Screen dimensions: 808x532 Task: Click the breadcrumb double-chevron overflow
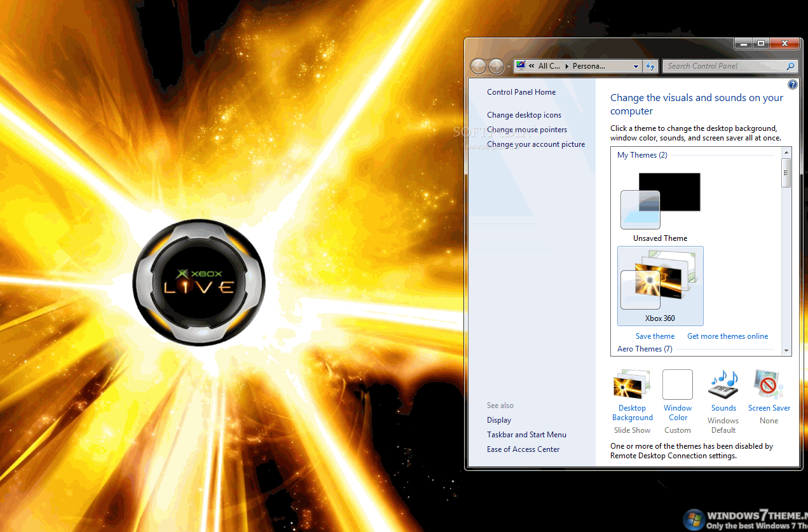coord(531,66)
